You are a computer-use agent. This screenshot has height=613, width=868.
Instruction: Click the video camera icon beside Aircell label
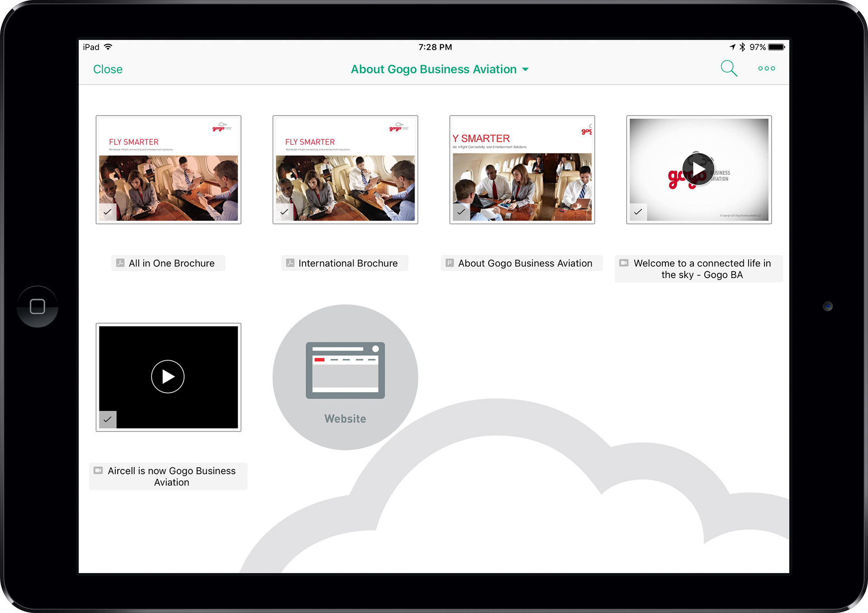pyautogui.click(x=98, y=470)
